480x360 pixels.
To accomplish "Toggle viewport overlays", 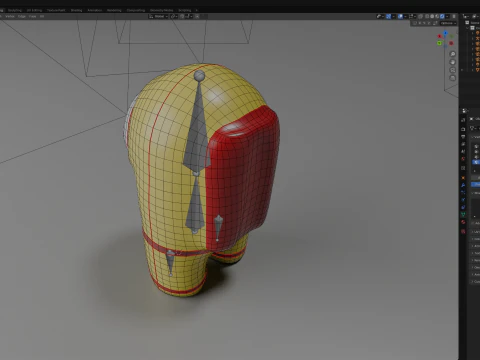I will pyautogui.click(x=400, y=16).
